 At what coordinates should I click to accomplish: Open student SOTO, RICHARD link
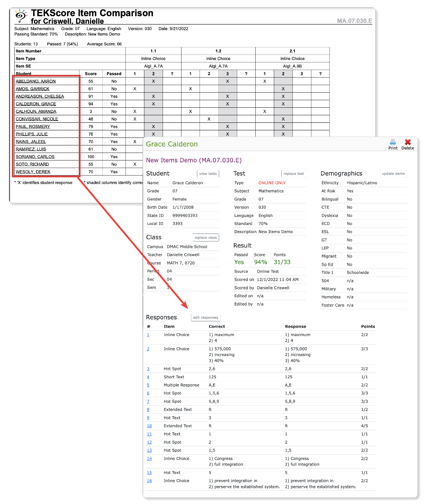coord(32,164)
